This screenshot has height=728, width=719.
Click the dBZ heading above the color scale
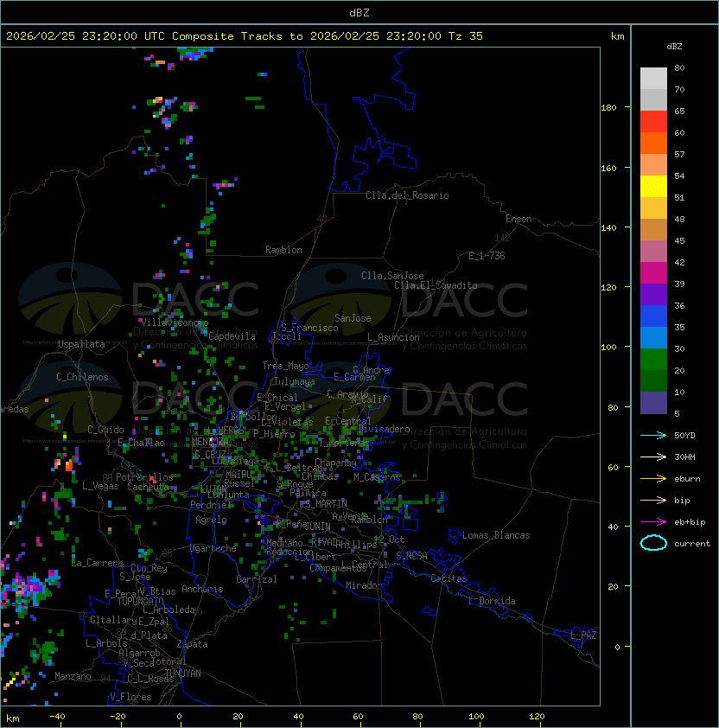pos(674,47)
